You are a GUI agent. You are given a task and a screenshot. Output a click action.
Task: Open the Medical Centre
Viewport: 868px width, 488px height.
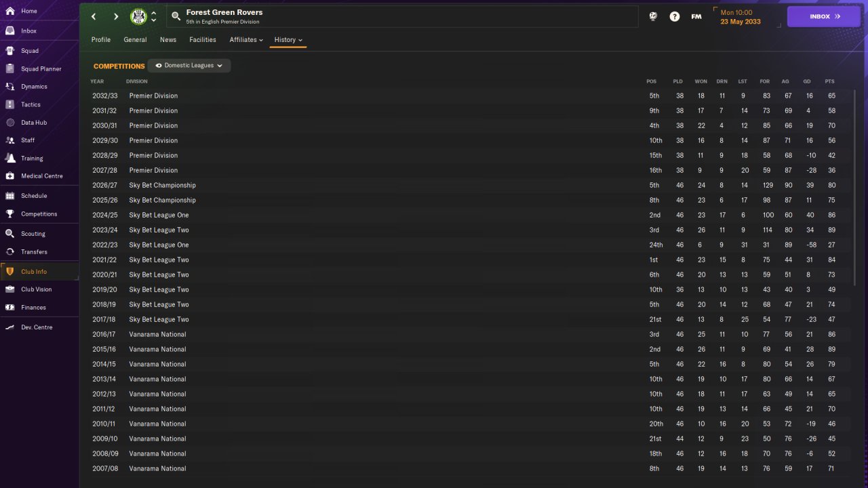(39, 176)
